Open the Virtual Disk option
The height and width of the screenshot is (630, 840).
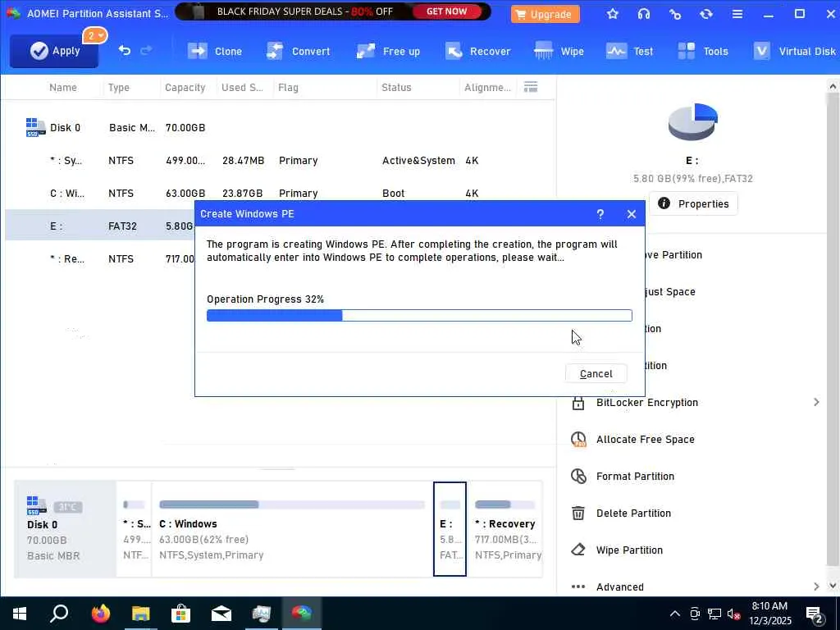point(794,52)
